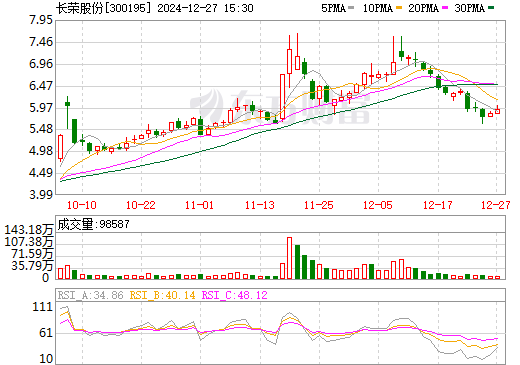The image size is (520, 365).
Task: Click the 5.97 price axis label
Action: coord(41,108)
